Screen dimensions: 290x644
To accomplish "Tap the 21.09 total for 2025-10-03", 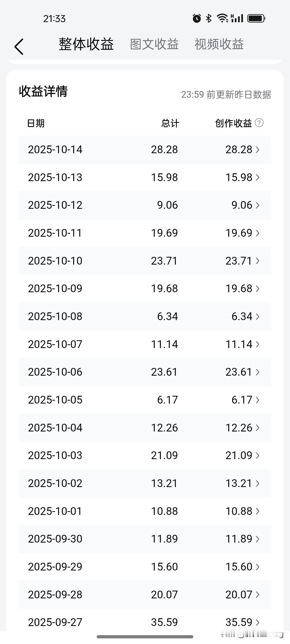I will click(x=164, y=455).
